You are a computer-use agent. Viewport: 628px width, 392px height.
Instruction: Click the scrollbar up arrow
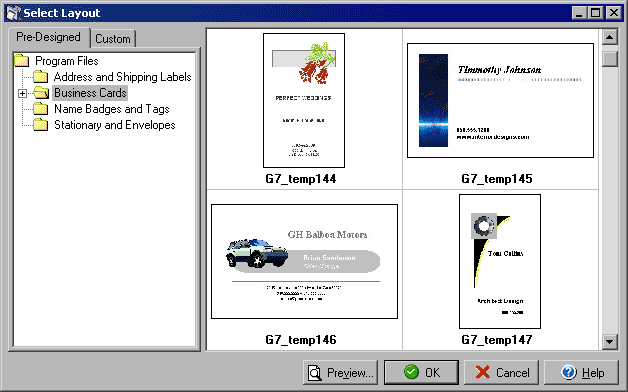point(610,38)
